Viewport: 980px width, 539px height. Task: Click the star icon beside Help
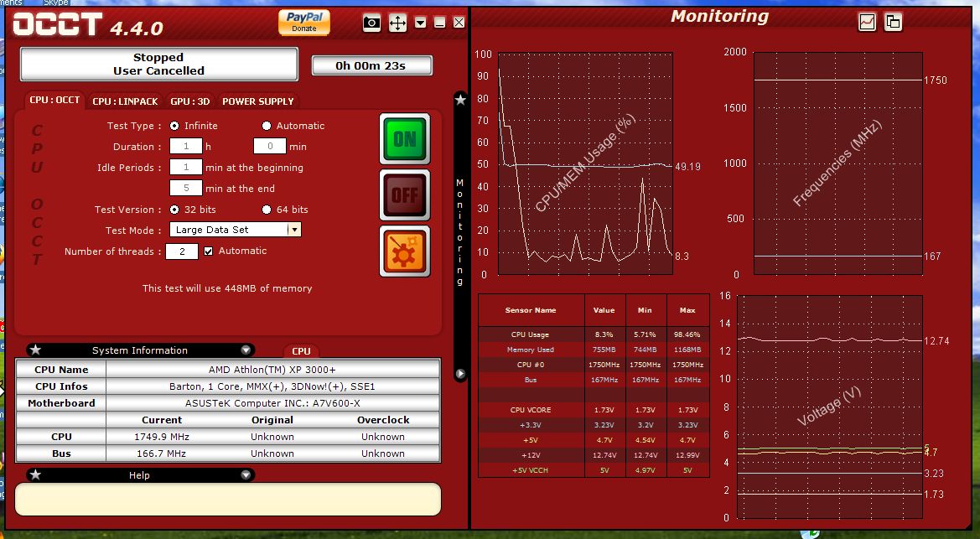pos(35,474)
